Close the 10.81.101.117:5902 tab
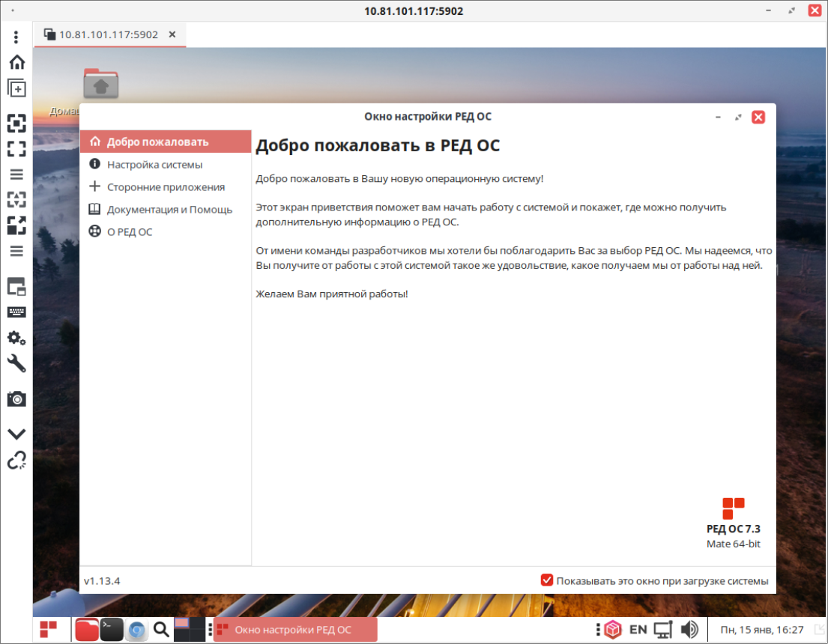This screenshot has height=644, width=828. click(172, 35)
